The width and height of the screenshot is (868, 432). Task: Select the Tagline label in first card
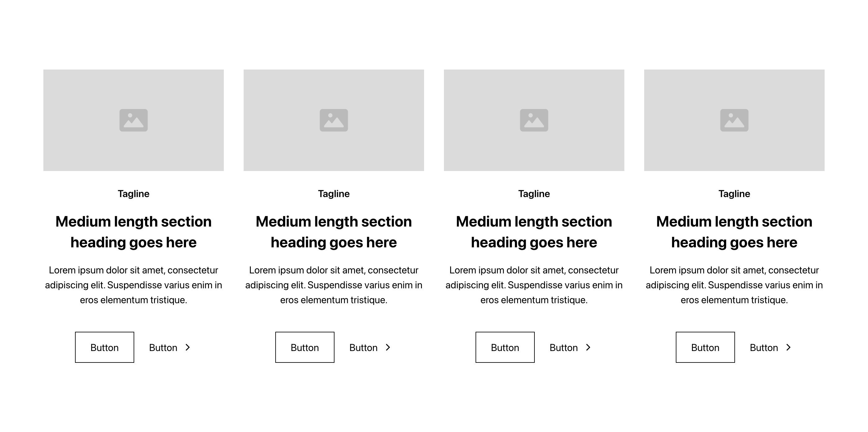(x=133, y=194)
